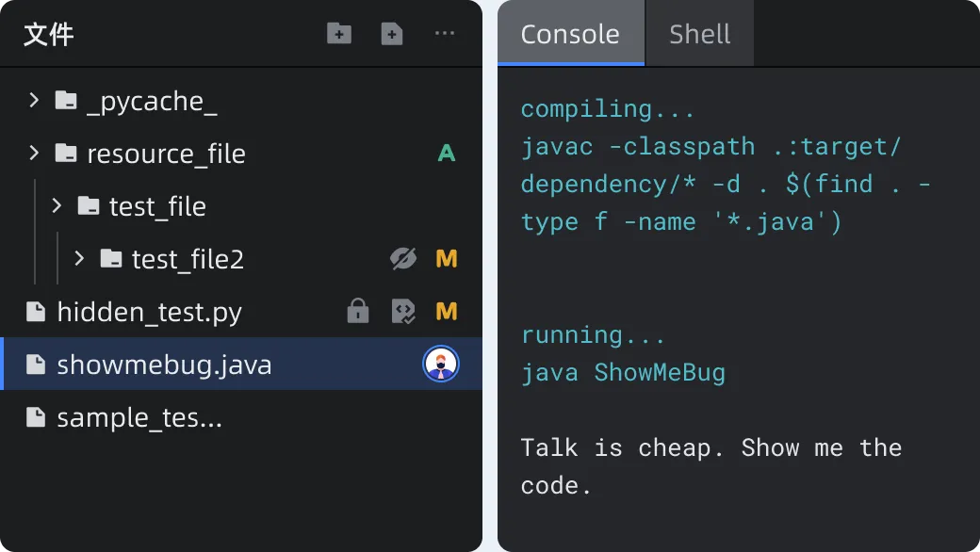This screenshot has height=552, width=980.
Task: Click the new folder icon
Action: tap(338, 34)
